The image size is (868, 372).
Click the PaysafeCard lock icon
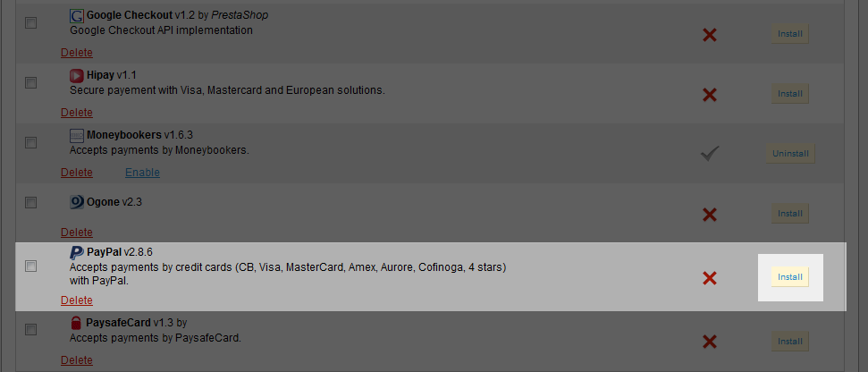pyautogui.click(x=77, y=323)
